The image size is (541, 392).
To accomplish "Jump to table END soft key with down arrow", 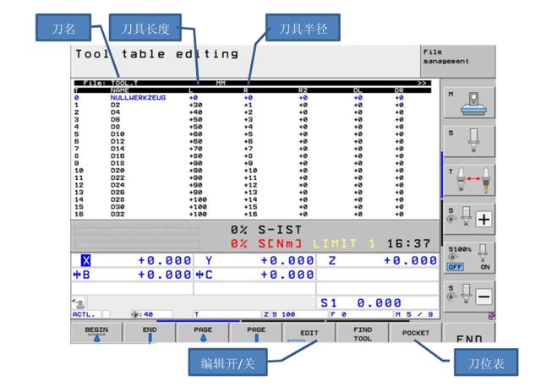I will 150,334.
